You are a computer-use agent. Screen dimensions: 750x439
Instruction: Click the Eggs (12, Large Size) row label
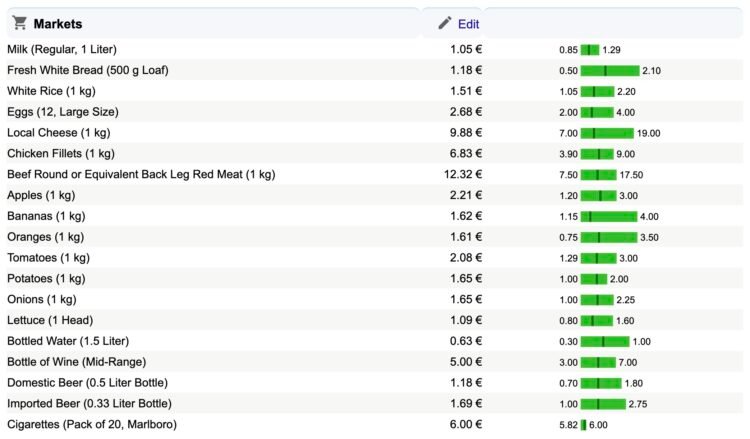pyautogui.click(x=62, y=112)
